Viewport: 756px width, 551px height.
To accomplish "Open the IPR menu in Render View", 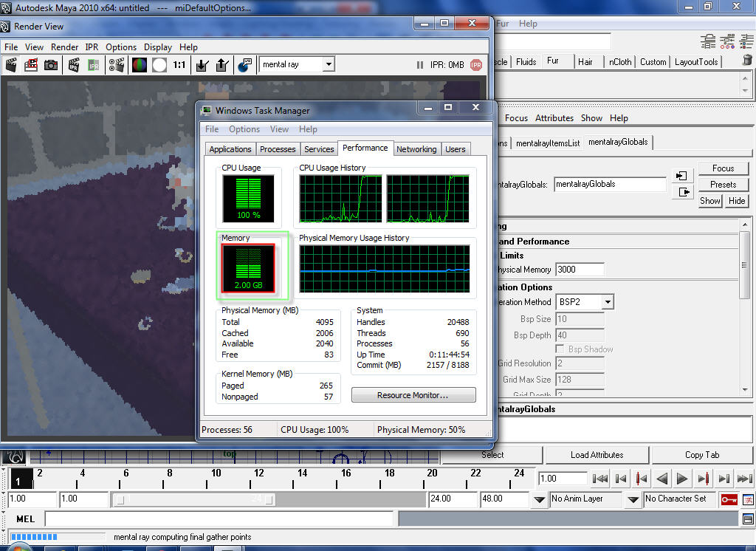I will click(x=92, y=47).
